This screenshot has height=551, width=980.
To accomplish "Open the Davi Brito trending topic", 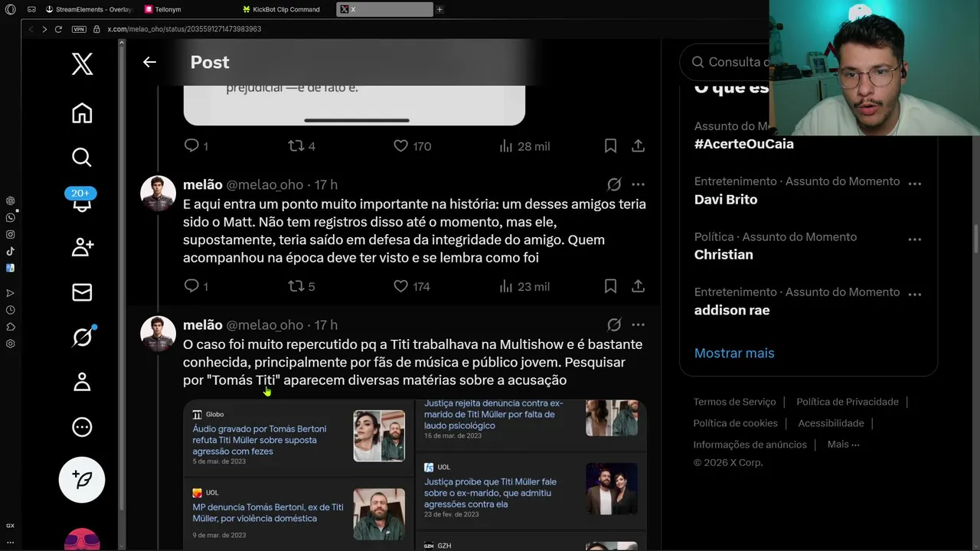I will point(725,199).
